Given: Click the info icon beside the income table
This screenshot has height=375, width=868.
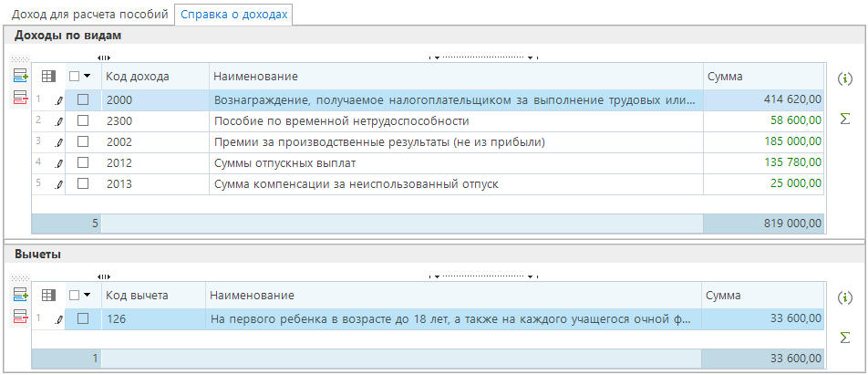Looking at the screenshot, I should (844, 78).
